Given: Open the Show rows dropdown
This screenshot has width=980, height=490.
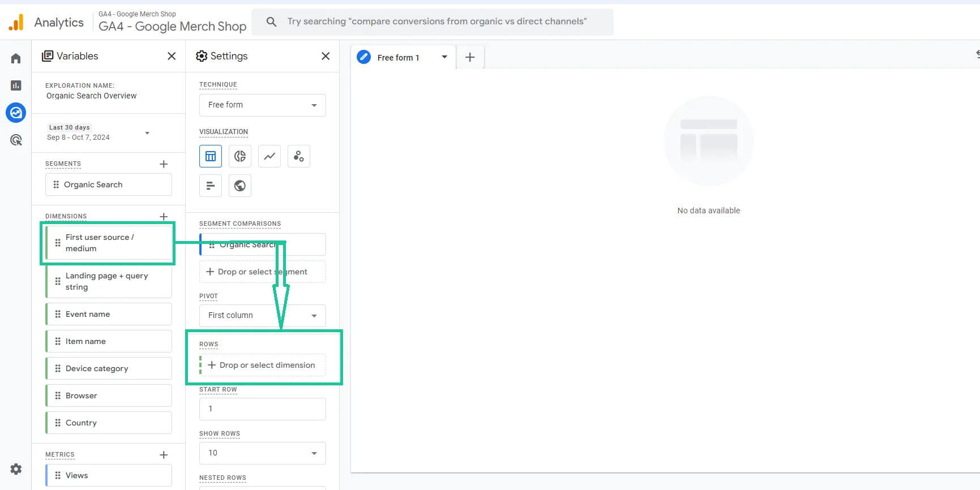Looking at the screenshot, I should [x=263, y=453].
